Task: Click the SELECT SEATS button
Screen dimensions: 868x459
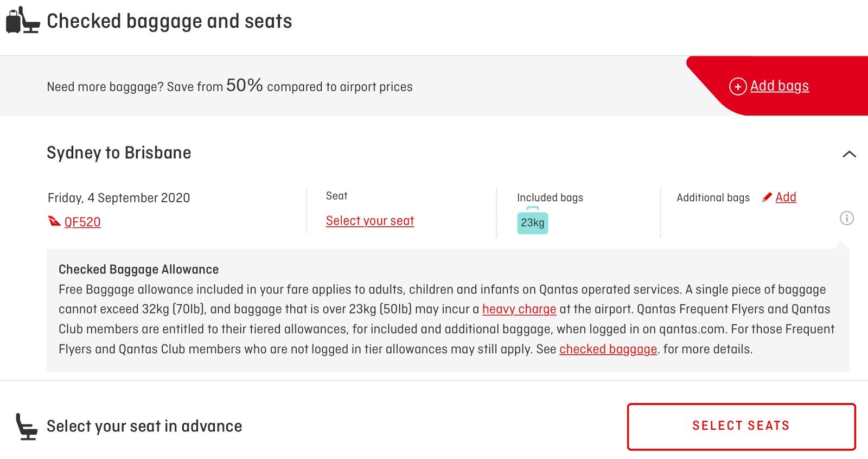Action: [741, 426]
